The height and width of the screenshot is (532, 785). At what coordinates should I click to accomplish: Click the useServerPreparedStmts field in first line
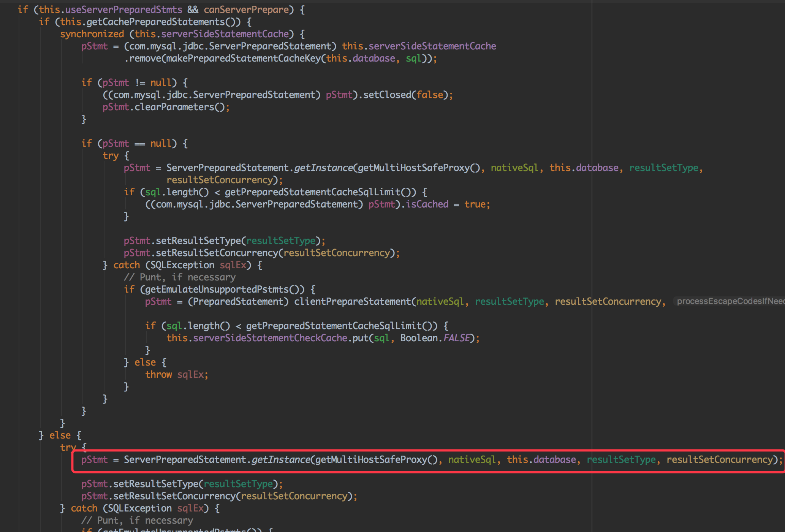pyautogui.click(x=123, y=9)
